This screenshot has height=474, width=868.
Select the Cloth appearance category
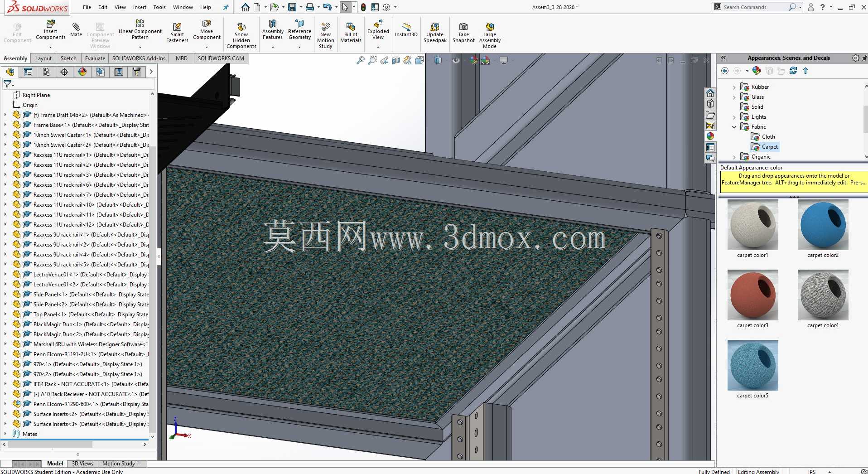pyautogui.click(x=768, y=137)
